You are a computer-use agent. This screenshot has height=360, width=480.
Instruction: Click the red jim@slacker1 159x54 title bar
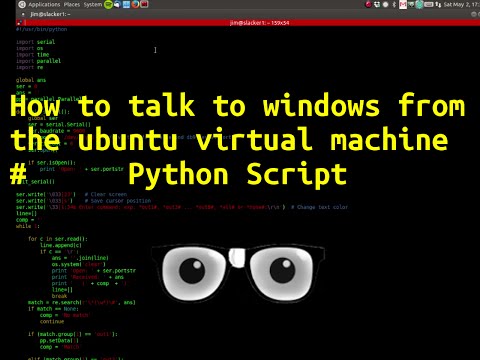point(248,23)
